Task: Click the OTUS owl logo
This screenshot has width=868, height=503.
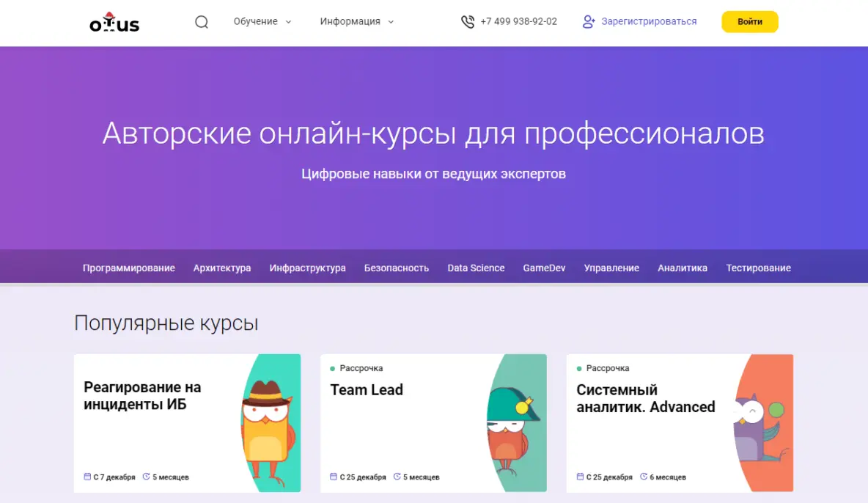Action: (114, 22)
